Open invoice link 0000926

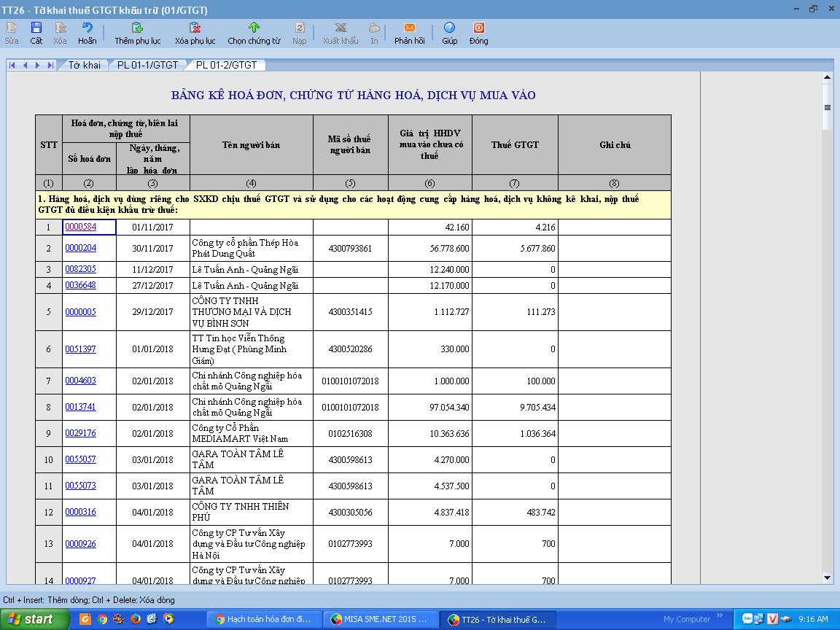click(x=80, y=544)
